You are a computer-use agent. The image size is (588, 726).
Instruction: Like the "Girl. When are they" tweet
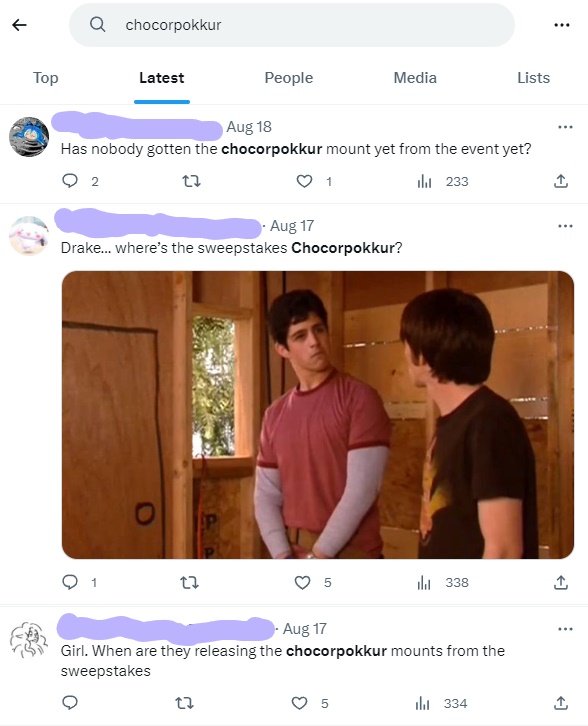300,703
